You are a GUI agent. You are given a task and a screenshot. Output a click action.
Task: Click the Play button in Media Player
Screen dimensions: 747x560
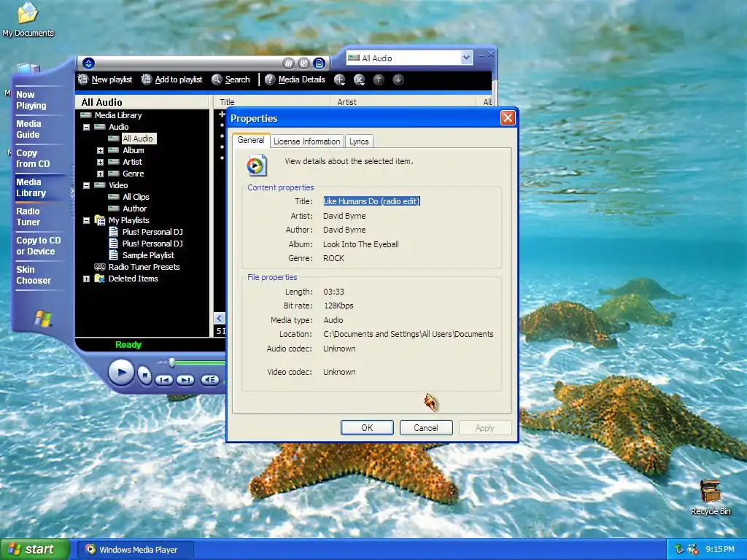(121, 373)
